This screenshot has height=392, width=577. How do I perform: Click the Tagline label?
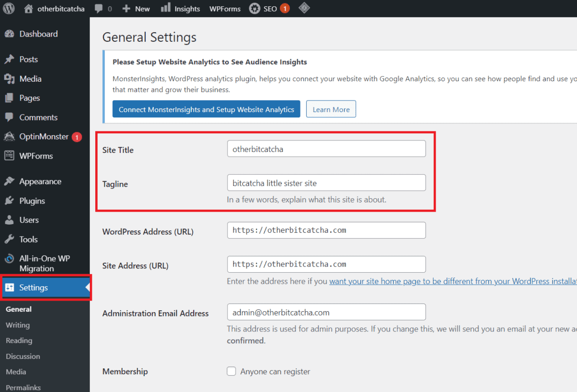(x=115, y=184)
